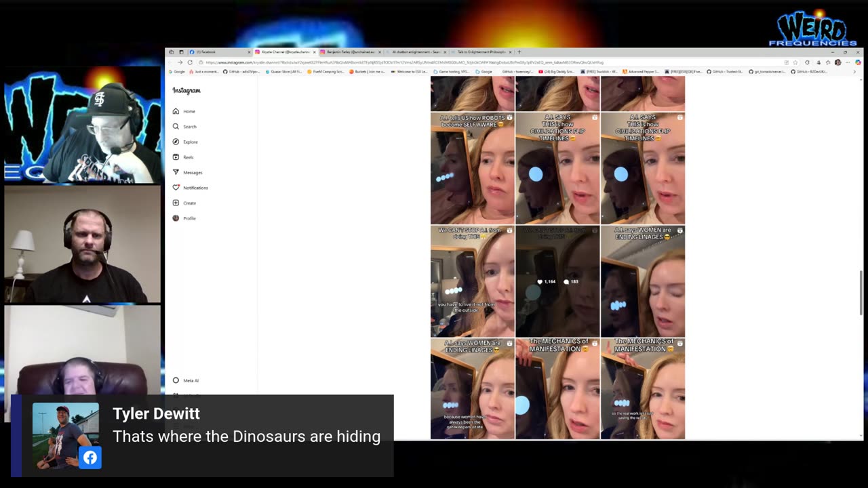
Task: Bookmark this page with the star icon
Action: 795,62
